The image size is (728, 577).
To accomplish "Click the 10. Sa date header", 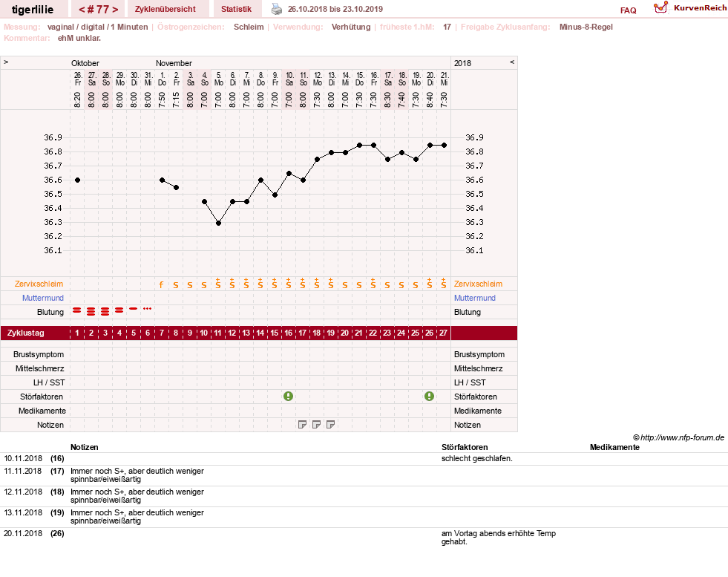I will [x=289, y=79].
